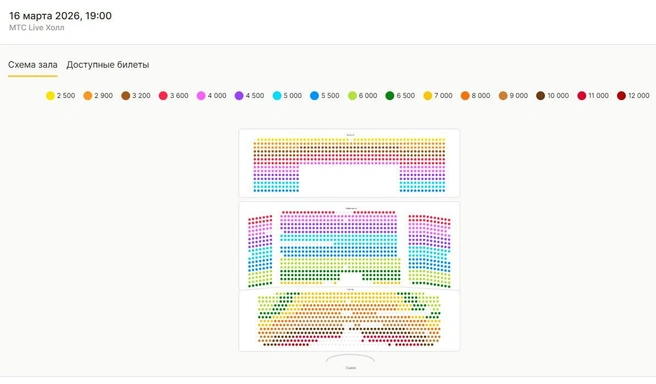Select the tan 9 000 price dot

point(503,96)
